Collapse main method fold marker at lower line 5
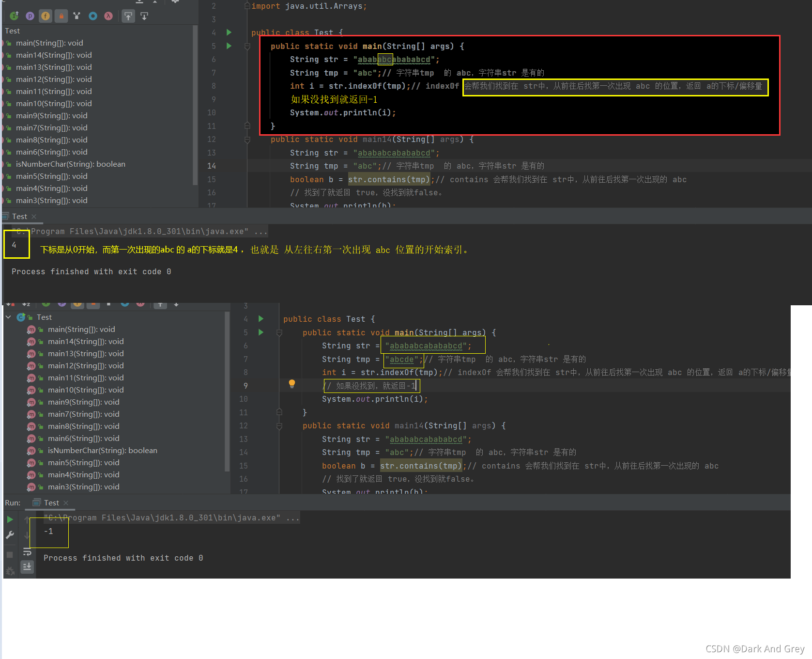The height and width of the screenshot is (659, 812). (x=279, y=333)
